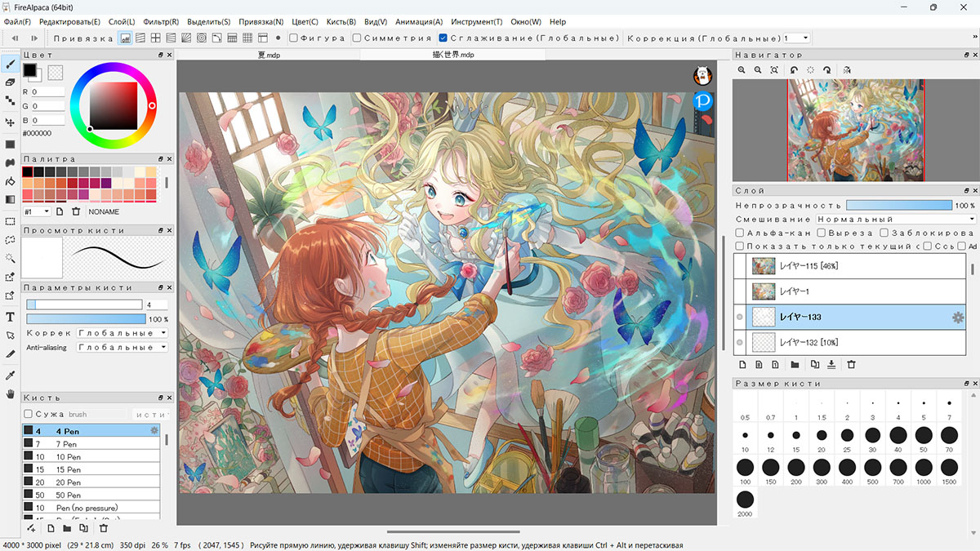Switch to the 夏.mdp document tab
The height and width of the screenshot is (551, 980).
[x=269, y=56]
